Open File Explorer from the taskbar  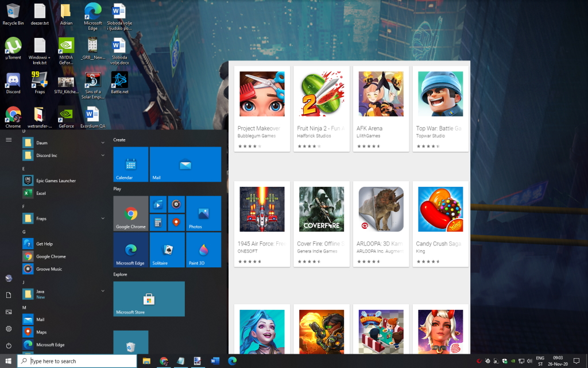(146, 361)
